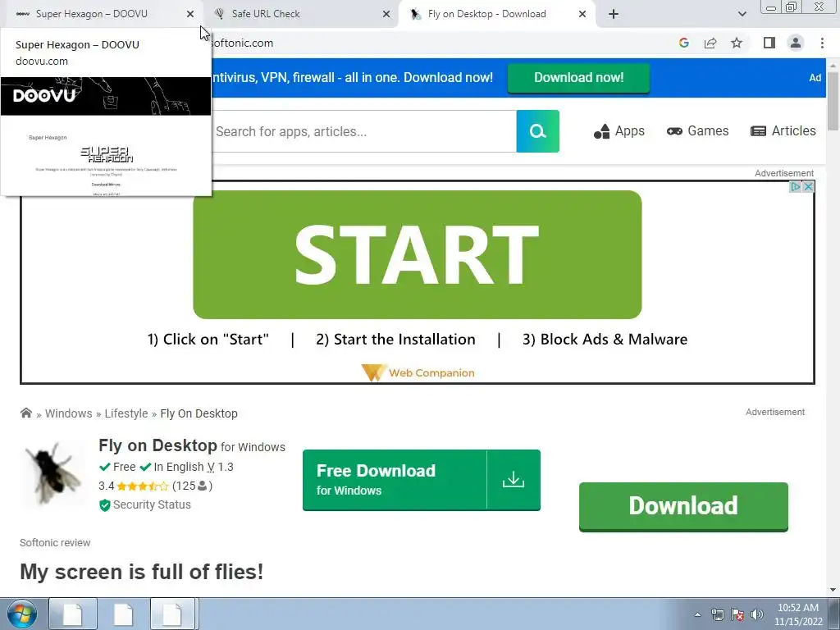Click the search field for apps, articles

(364, 131)
